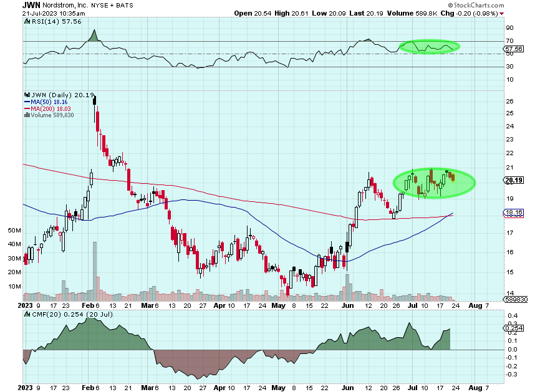Click the 'RSI(14) 57.56' legend text
The image size is (535, 392).
point(57,21)
